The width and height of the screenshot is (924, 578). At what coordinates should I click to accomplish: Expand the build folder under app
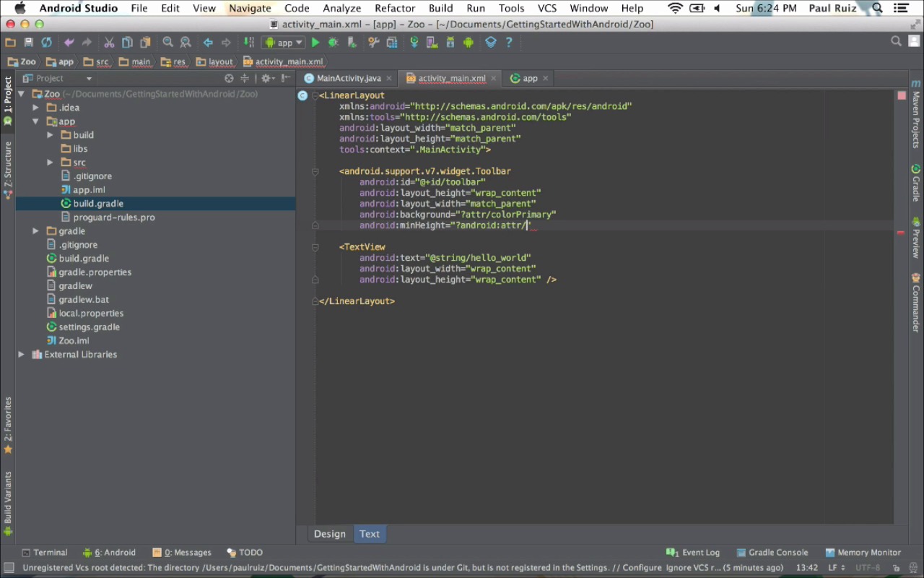point(50,135)
